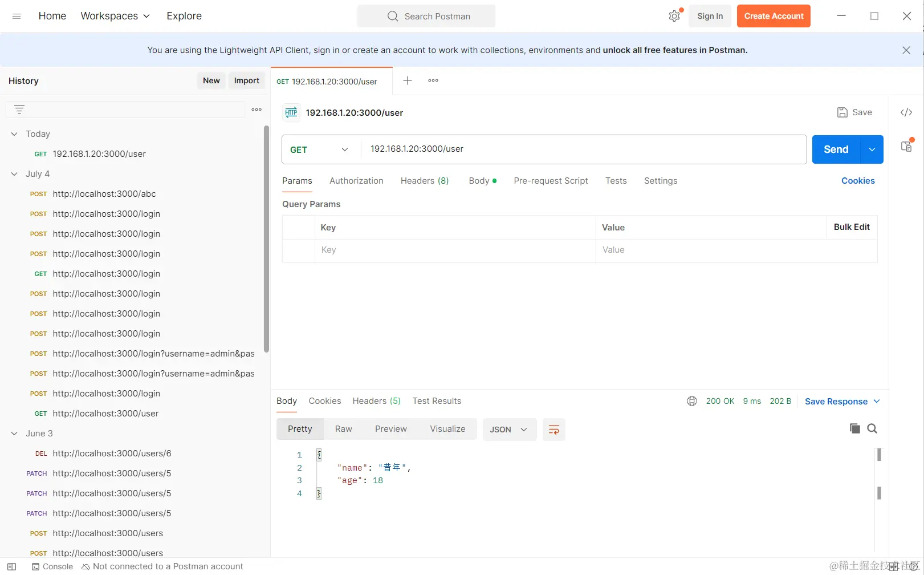This screenshot has height=575, width=924.
Task: Click the query param Key field
Action: (455, 250)
